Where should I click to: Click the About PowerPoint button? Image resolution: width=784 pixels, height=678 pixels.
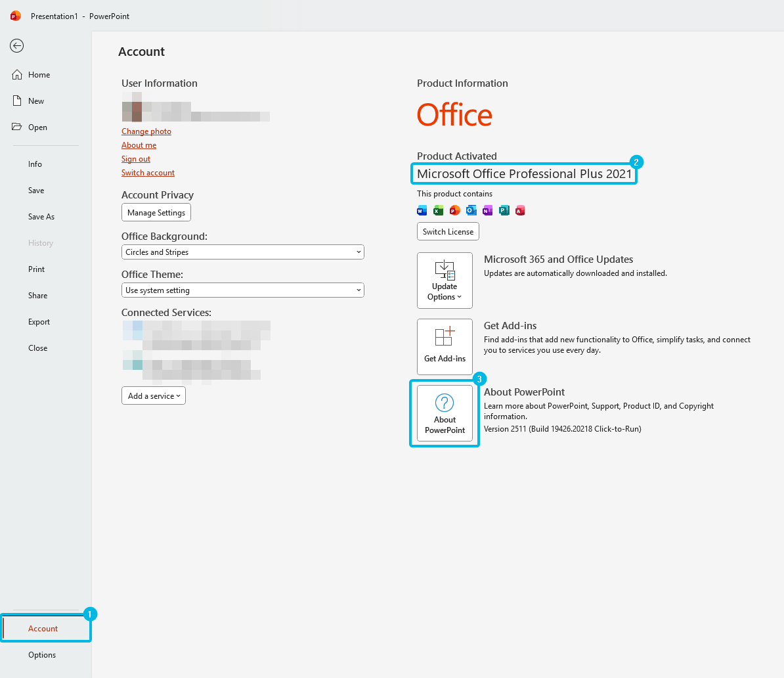(445, 413)
